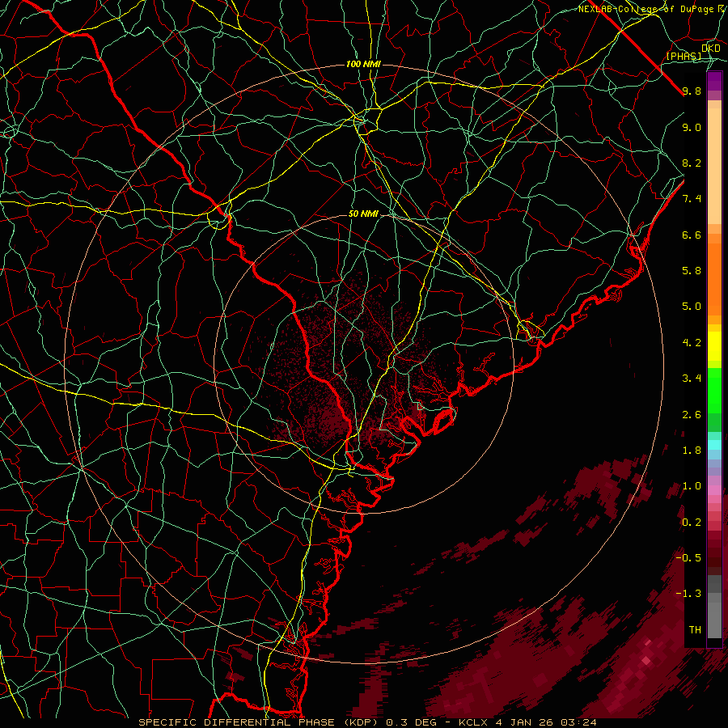Click the "[PHAS]" units label

pos(684,57)
